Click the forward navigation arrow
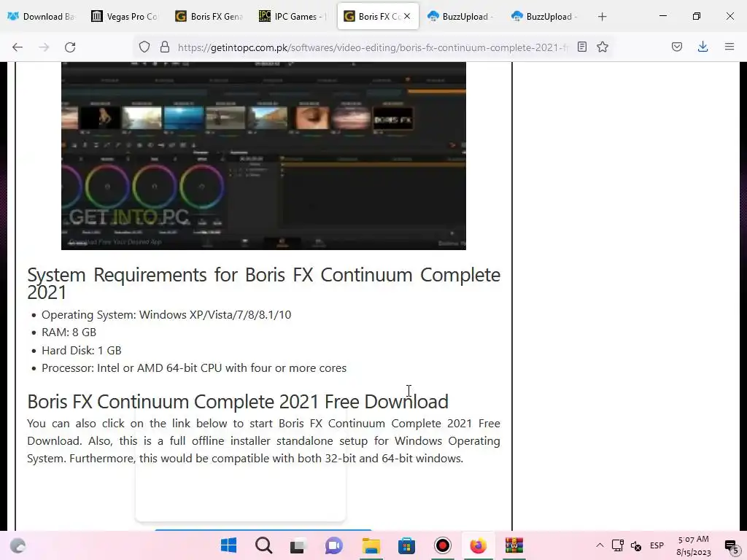This screenshot has height=560, width=747. coord(44,47)
